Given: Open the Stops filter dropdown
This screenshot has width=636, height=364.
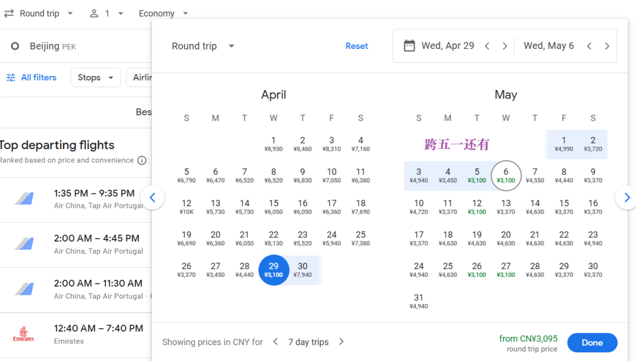Looking at the screenshot, I should 96,78.
